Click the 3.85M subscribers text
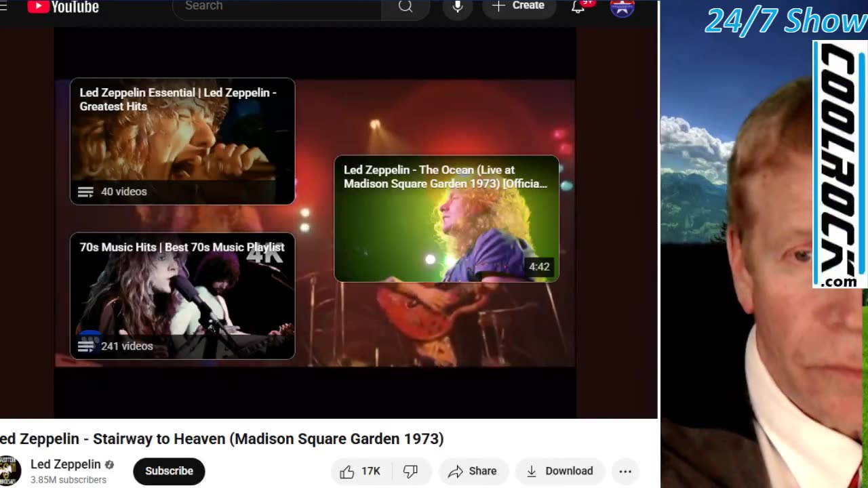This screenshot has width=868, height=488. pyautogui.click(x=68, y=480)
